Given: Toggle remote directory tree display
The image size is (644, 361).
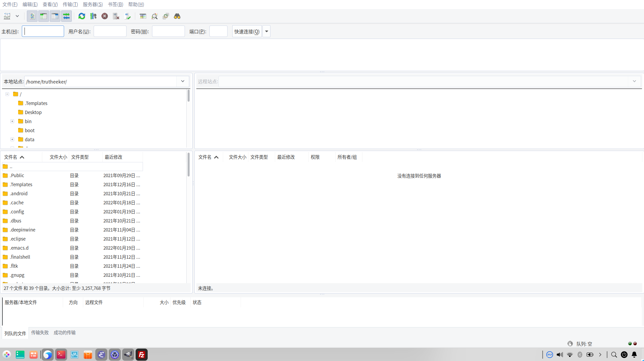Looking at the screenshot, I should 55,16.
